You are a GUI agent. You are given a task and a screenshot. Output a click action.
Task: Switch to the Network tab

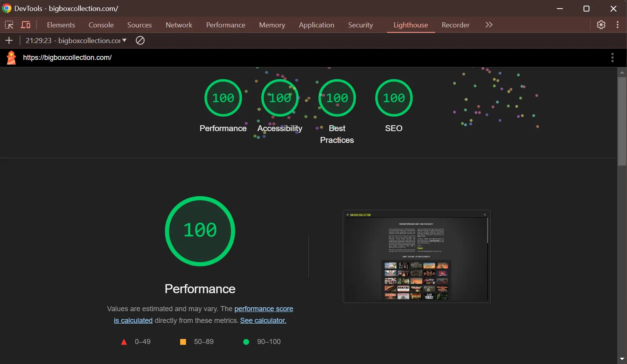click(x=179, y=25)
